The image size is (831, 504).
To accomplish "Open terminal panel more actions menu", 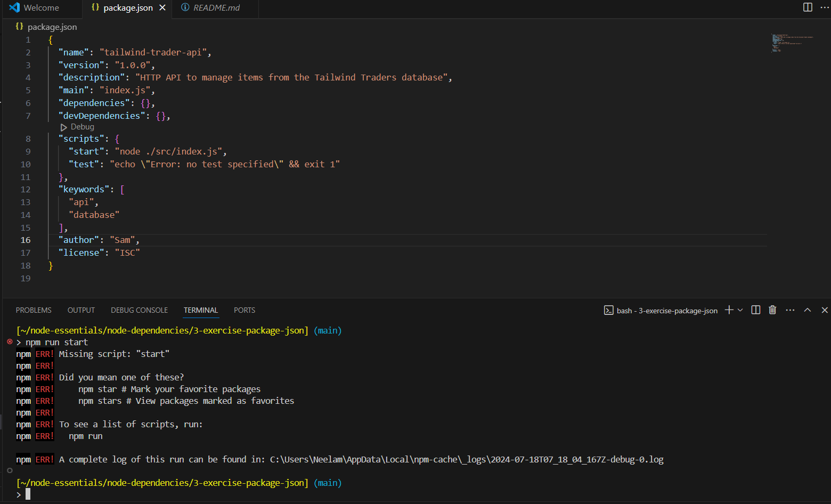I will coord(790,310).
